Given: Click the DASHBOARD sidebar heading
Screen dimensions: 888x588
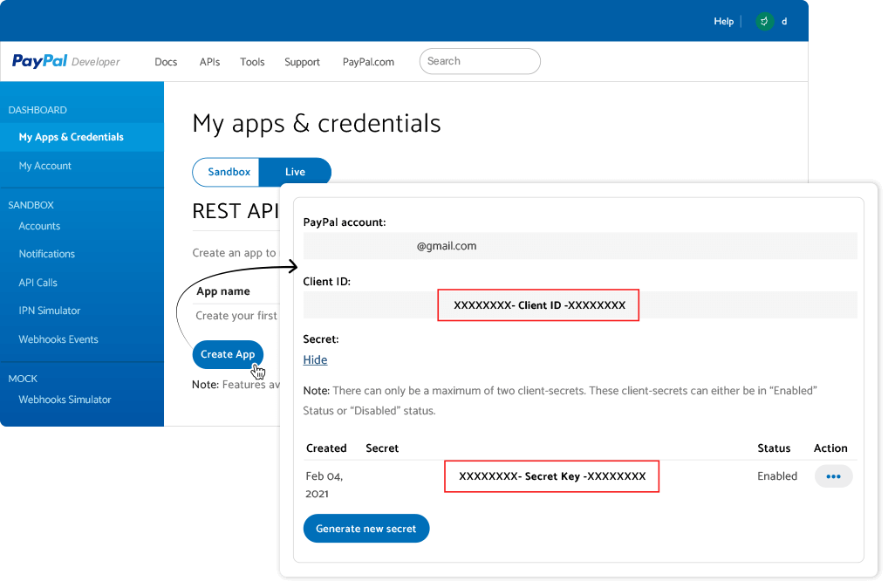Looking at the screenshot, I should click(38, 110).
